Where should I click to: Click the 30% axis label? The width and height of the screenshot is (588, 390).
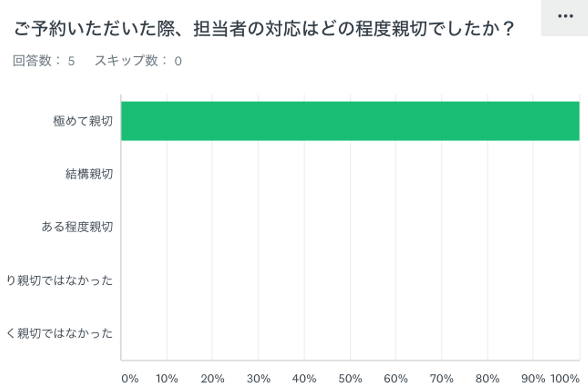(258, 379)
